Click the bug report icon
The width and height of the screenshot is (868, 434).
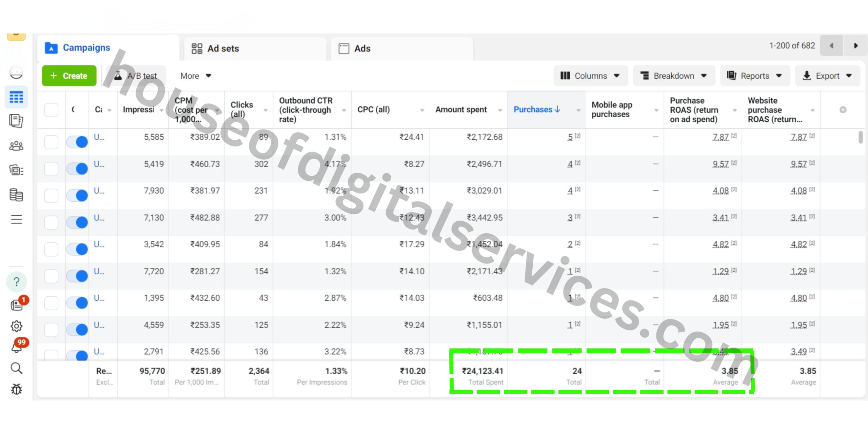(16, 389)
